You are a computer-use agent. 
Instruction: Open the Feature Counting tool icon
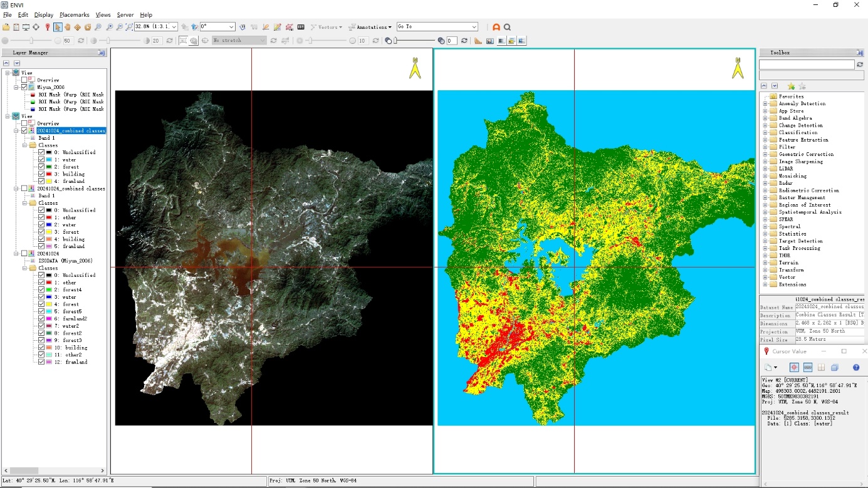point(301,27)
